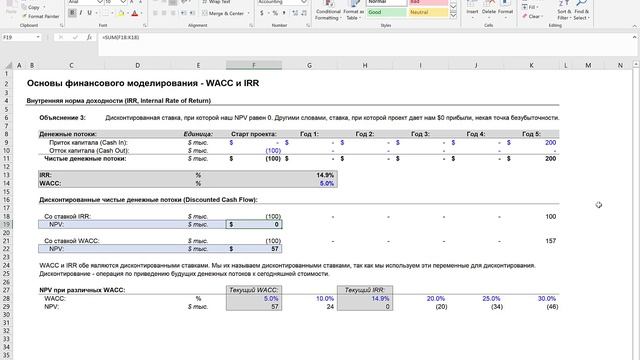
Task: Click the Insert Function fx icon
Action: point(89,37)
